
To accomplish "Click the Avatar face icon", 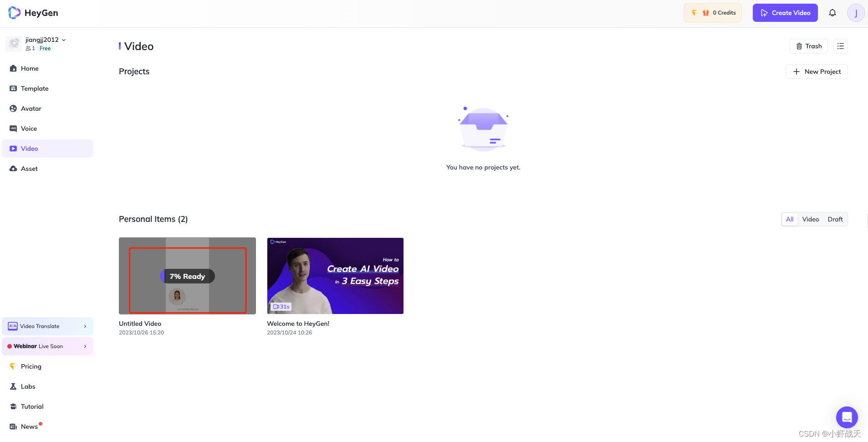I will point(13,108).
